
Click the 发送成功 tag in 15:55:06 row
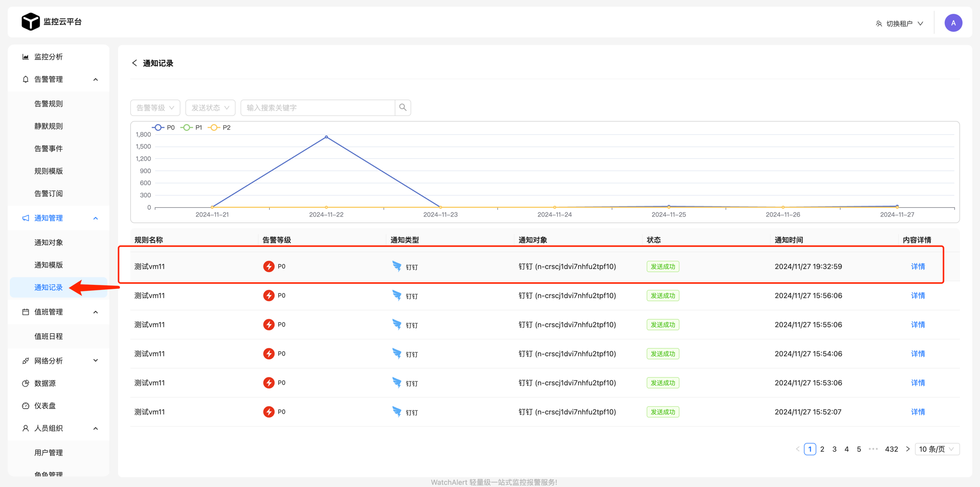tap(663, 325)
